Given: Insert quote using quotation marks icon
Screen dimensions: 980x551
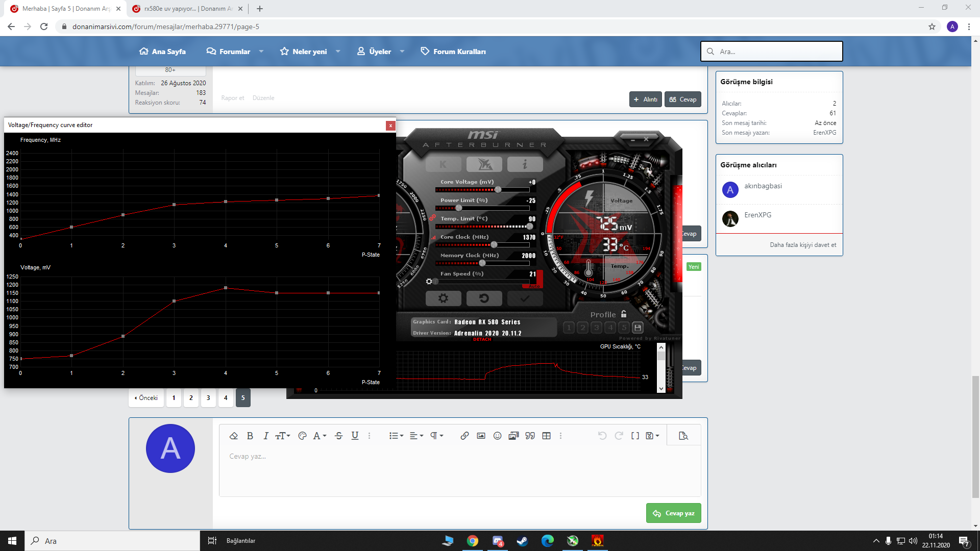Looking at the screenshot, I should coord(530,436).
